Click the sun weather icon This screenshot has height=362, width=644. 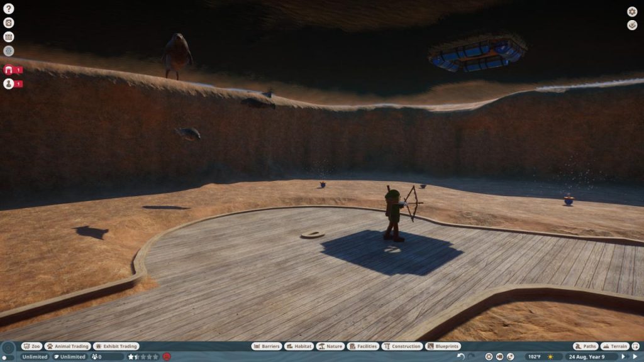[x=550, y=357]
